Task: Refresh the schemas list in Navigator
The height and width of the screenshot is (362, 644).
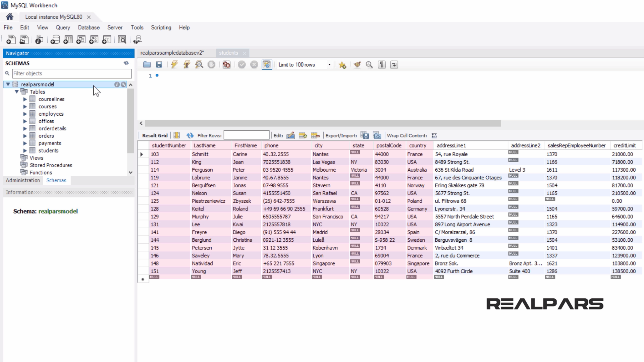Action: [126, 63]
